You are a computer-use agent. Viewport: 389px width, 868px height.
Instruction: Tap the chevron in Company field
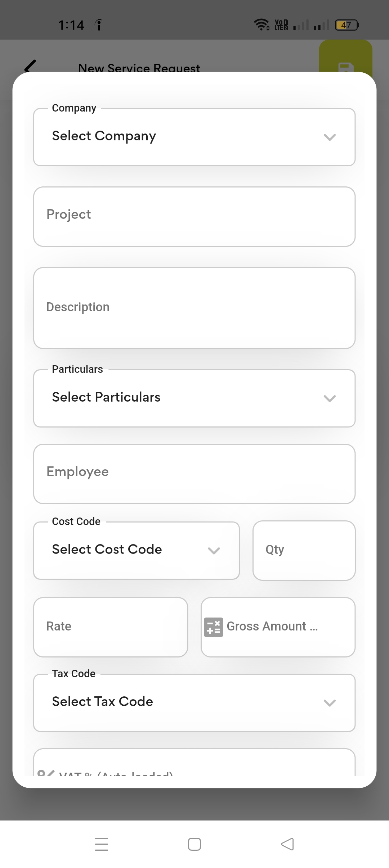click(330, 137)
